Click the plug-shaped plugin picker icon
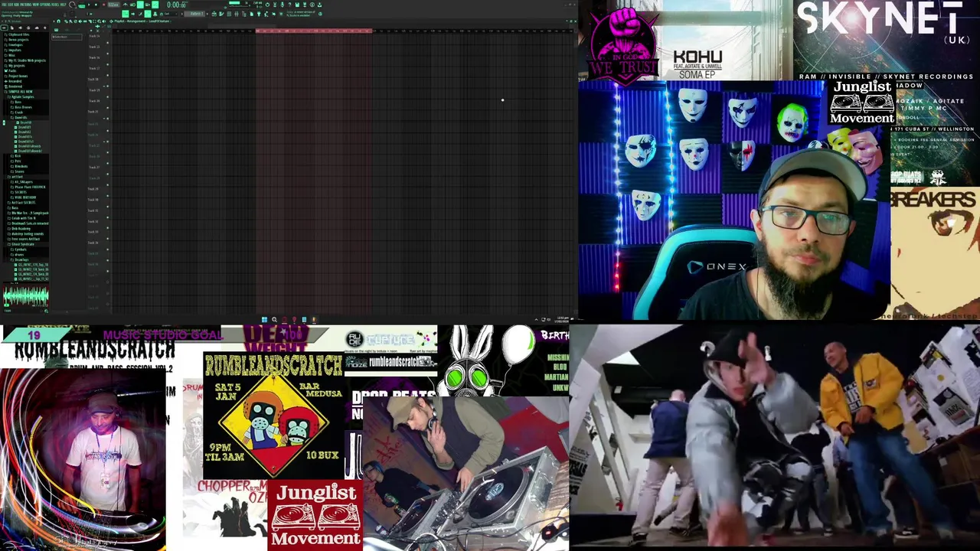 (258, 14)
